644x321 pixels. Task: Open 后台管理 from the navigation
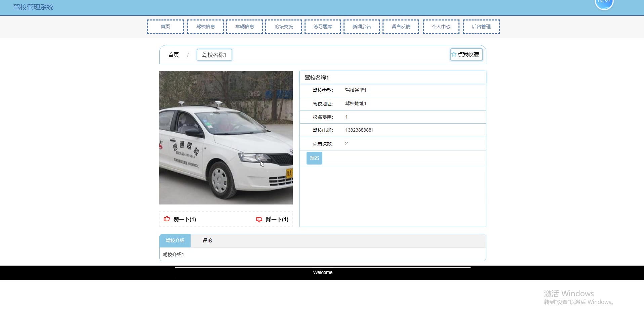(481, 27)
